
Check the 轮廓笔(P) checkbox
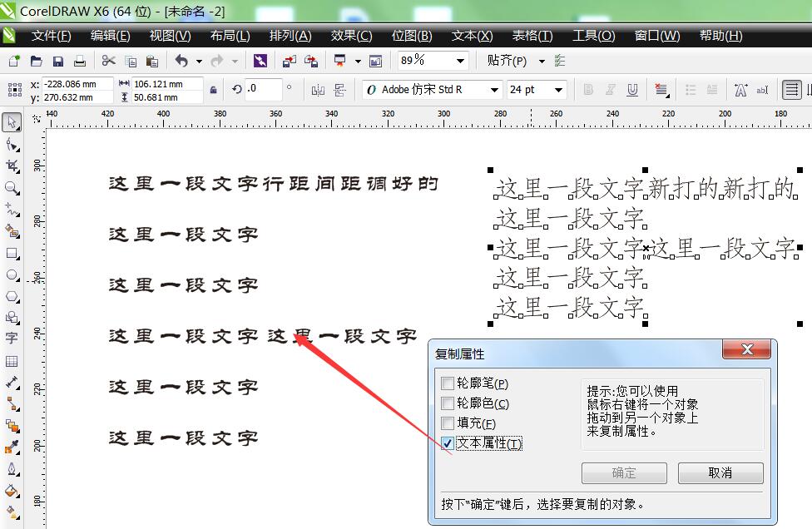pyautogui.click(x=448, y=383)
